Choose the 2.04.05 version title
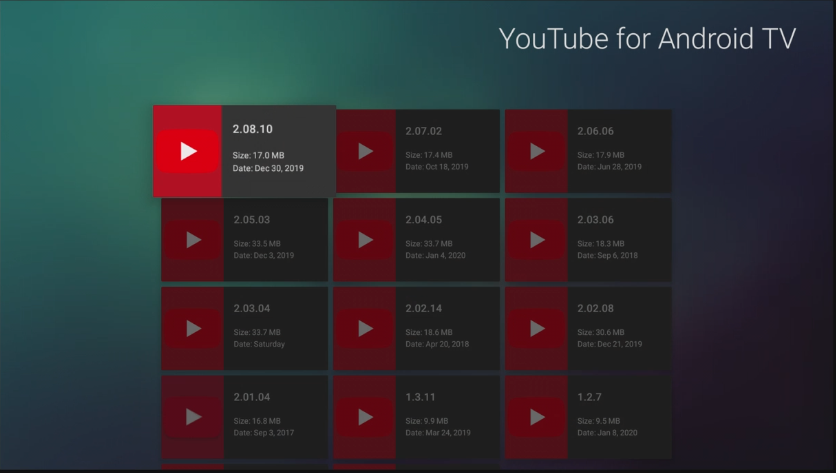Image resolution: width=836 pixels, height=473 pixels. (x=423, y=219)
